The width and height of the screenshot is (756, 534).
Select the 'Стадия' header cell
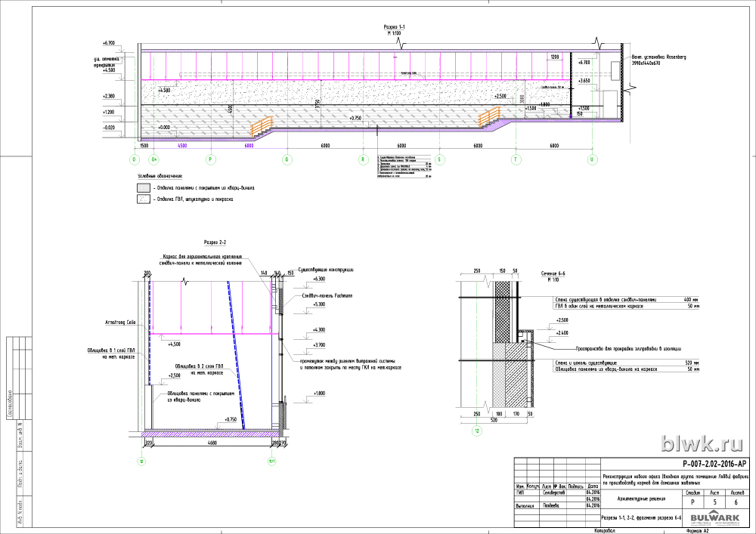pos(692,492)
